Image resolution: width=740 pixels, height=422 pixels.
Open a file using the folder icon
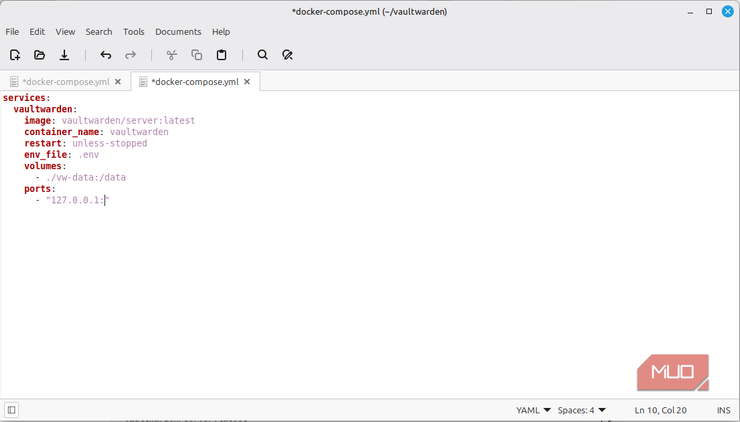click(40, 55)
